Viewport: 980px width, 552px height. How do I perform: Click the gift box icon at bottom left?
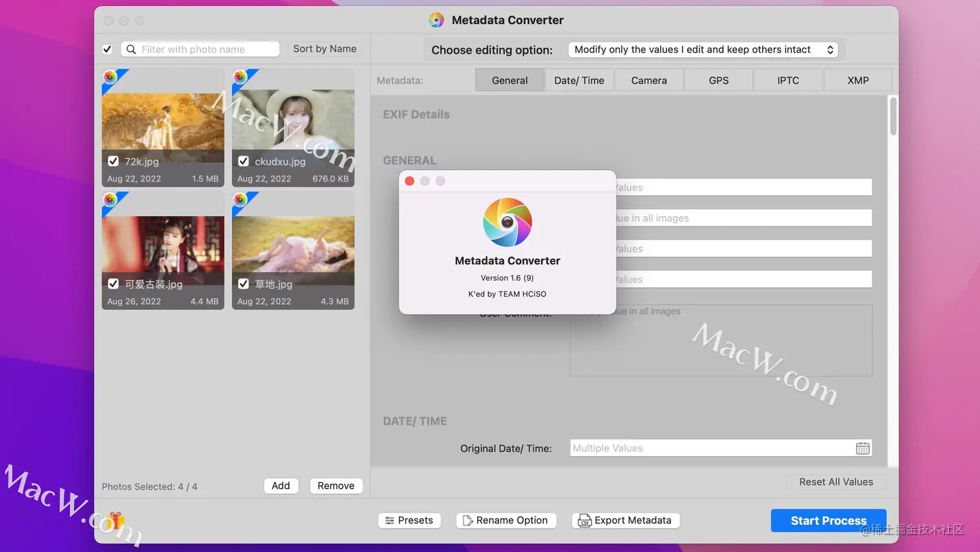(x=115, y=520)
